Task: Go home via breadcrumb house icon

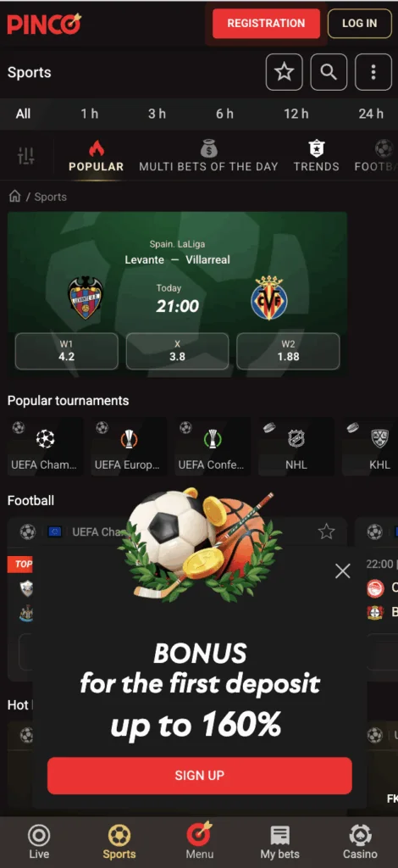Action: [15, 196]
